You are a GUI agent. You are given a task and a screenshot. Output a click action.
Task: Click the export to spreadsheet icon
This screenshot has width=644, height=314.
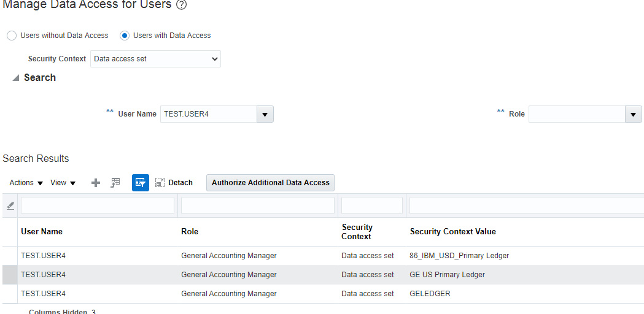pos(115,183)
